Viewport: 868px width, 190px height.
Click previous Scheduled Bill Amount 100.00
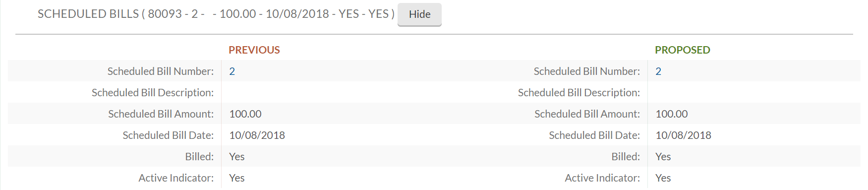click(245, 114)
